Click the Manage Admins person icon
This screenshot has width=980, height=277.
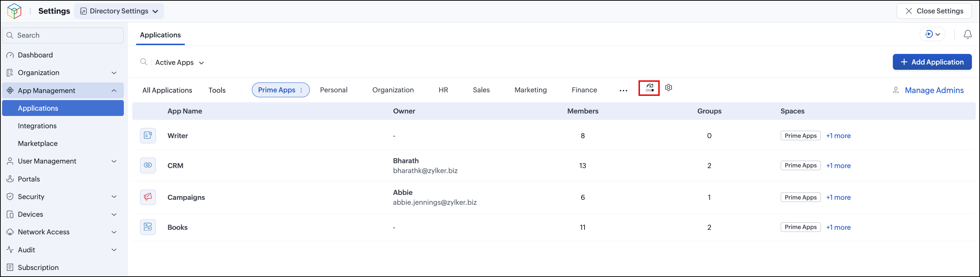tap(896, 91)
